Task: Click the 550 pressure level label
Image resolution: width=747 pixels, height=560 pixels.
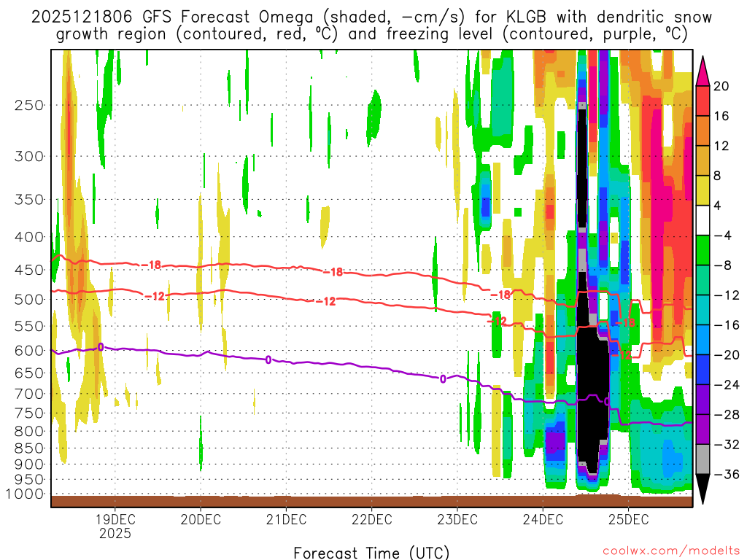Action: point(29,326)
